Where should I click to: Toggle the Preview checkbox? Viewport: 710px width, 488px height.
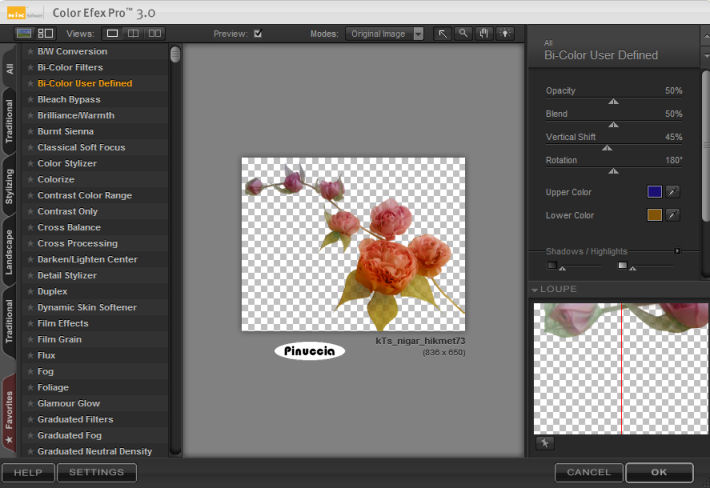pos(258,33)
